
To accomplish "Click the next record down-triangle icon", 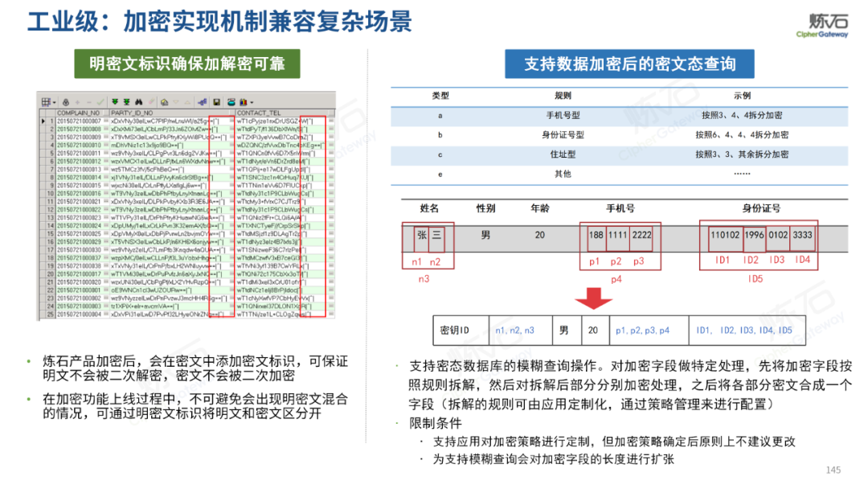I will 176,102.
